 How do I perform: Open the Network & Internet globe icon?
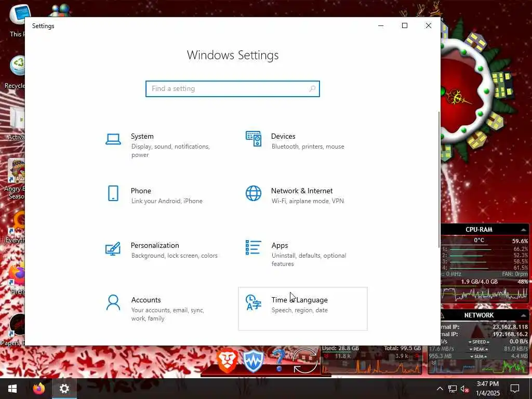click(x=254, y=193)
